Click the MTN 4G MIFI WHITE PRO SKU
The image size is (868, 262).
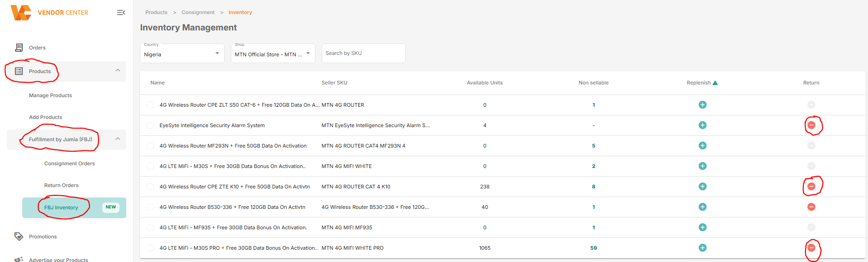(x=353, y=248)
